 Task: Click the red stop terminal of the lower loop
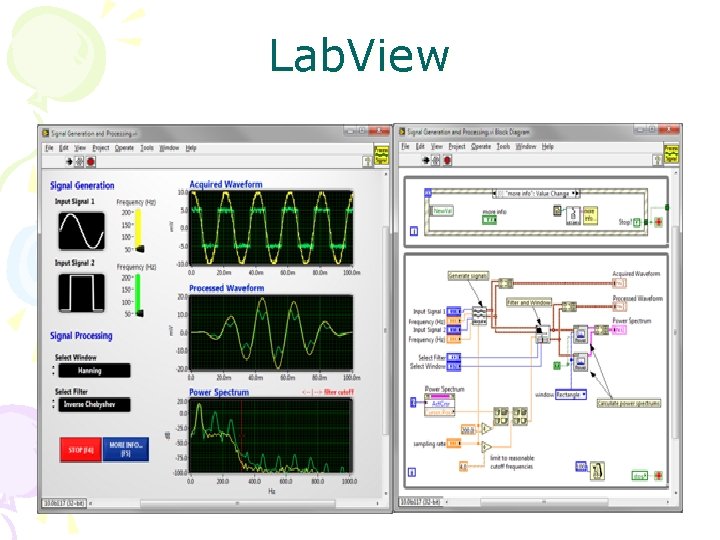point(658,476)
